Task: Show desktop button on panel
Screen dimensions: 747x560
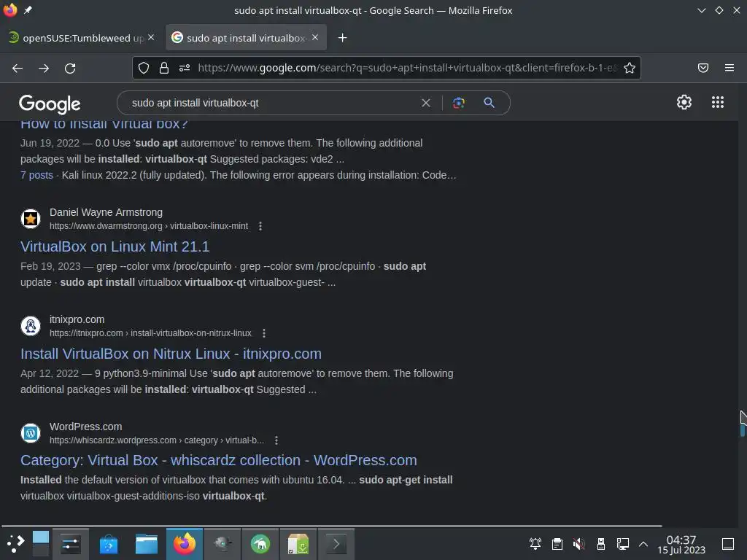Action: tap(728, 544)
